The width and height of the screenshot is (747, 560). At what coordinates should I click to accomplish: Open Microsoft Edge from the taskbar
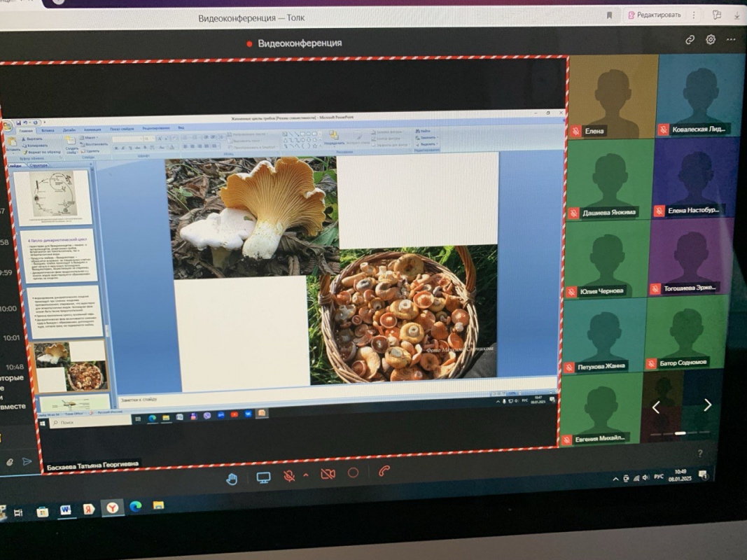click(x=135, y=506)
